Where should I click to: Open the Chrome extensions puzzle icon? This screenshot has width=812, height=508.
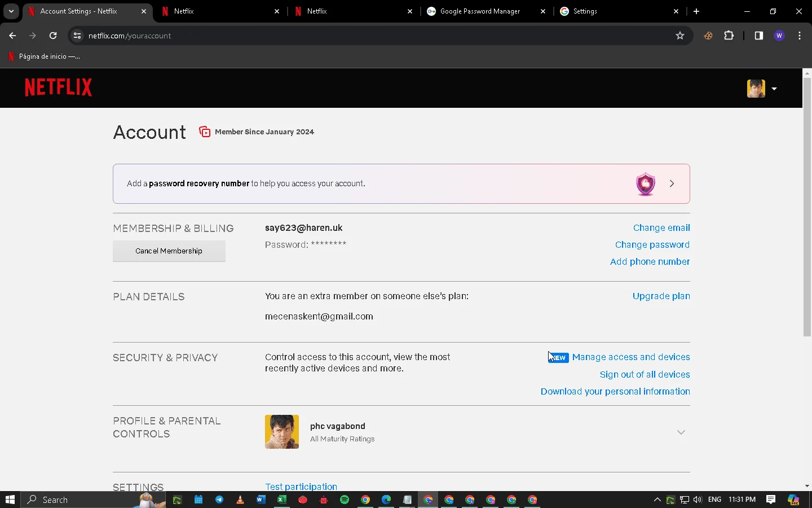pos(729,36)
